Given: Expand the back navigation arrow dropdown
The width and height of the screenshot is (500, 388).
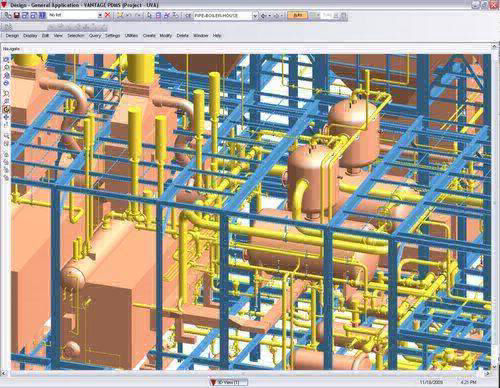Looking at the screenshot, I should [269, 16].
